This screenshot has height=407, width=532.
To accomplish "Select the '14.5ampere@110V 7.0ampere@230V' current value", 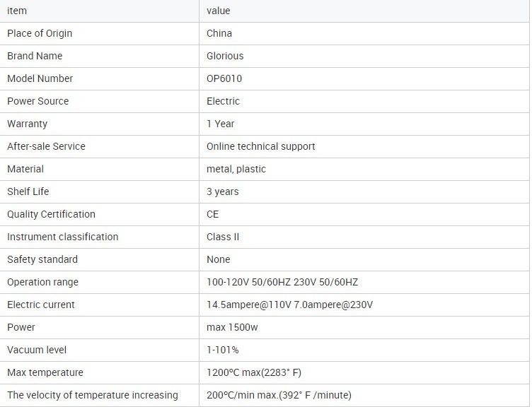I will coord(289,305).
